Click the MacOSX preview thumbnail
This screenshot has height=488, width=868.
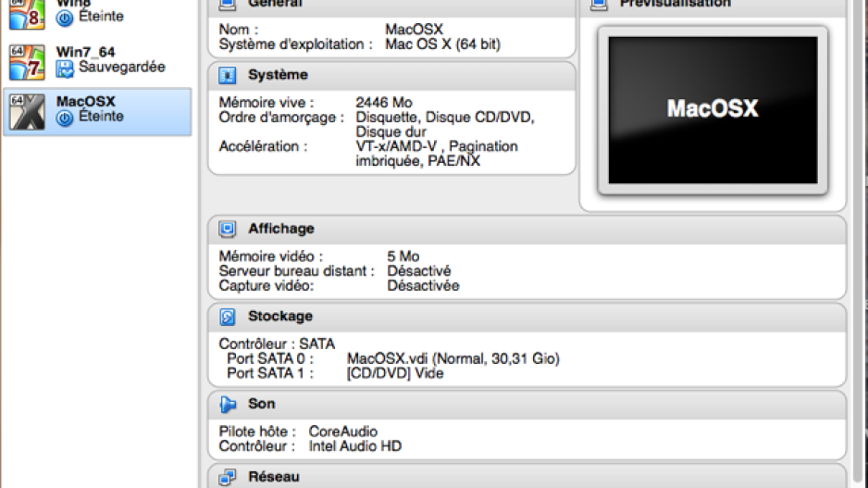[x=713, y=110]
